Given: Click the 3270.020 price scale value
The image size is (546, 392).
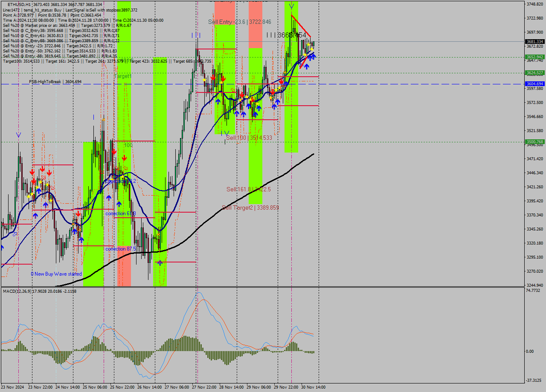Looking at the screenshot, I should coord(534,271).
